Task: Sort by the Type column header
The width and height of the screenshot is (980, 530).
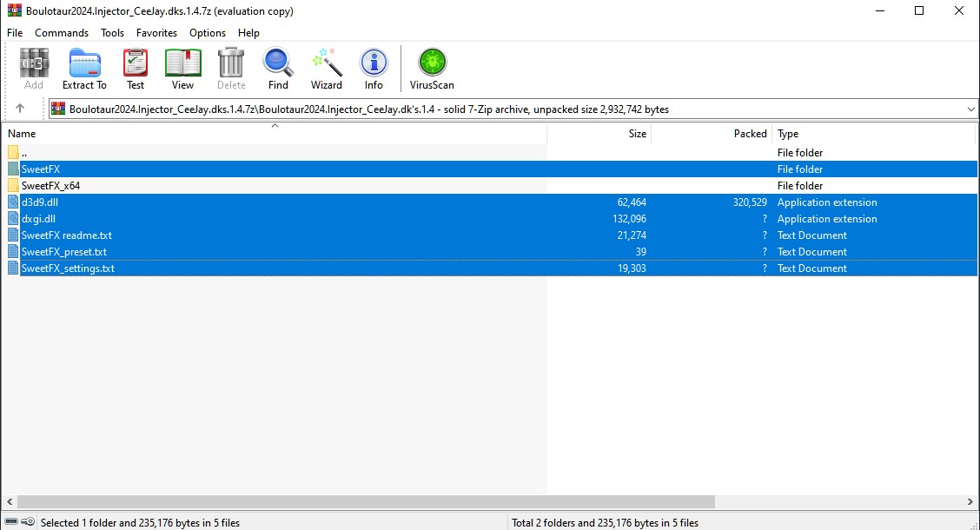Action: click(874, 133)
